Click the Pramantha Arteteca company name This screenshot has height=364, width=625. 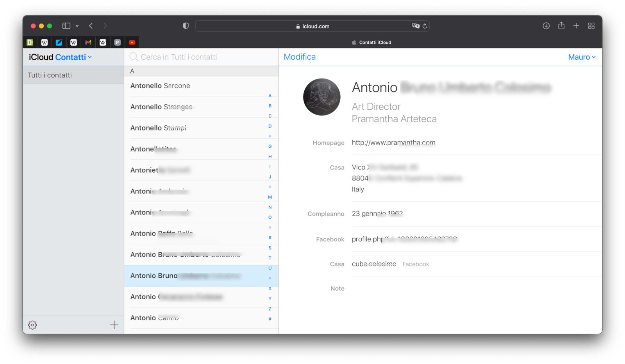pyautogui.click(x=394, y=119)
